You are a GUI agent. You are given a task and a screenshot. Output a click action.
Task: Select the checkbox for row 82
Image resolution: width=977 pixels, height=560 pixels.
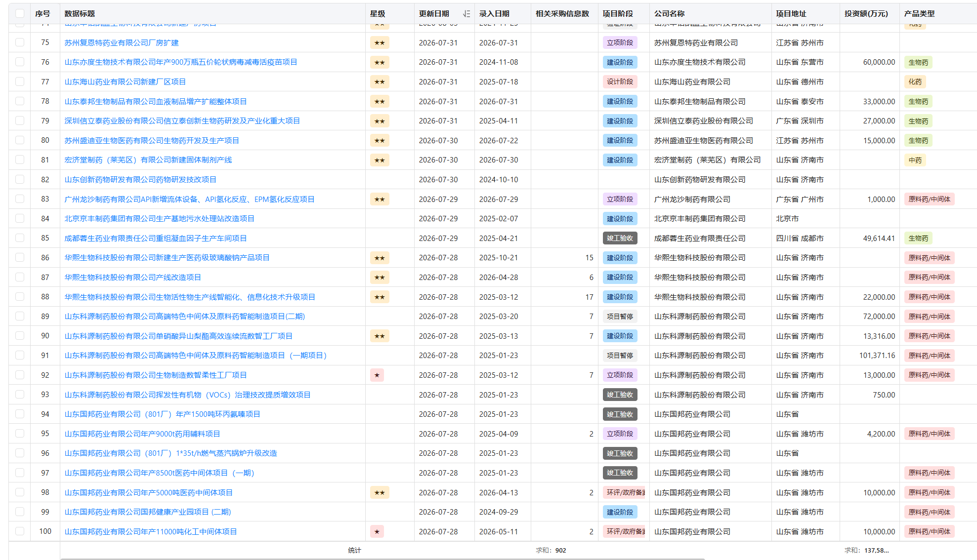tap(20, 179)
